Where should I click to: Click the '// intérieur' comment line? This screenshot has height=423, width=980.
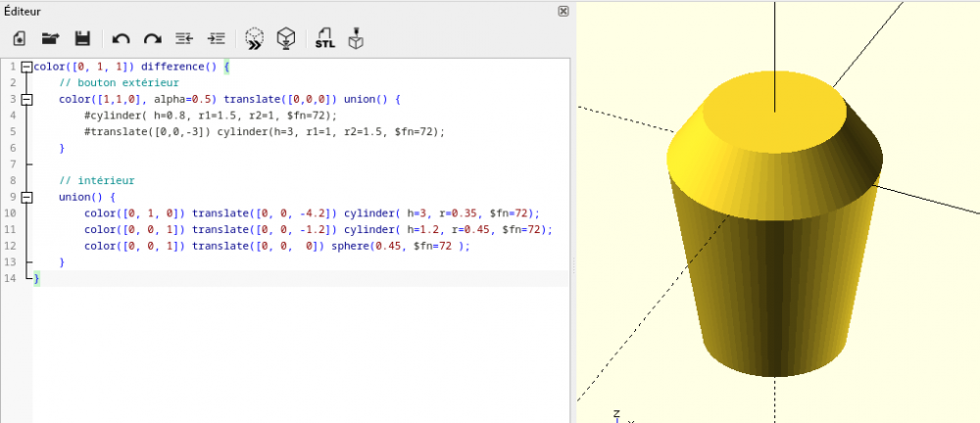pos(96,181)
